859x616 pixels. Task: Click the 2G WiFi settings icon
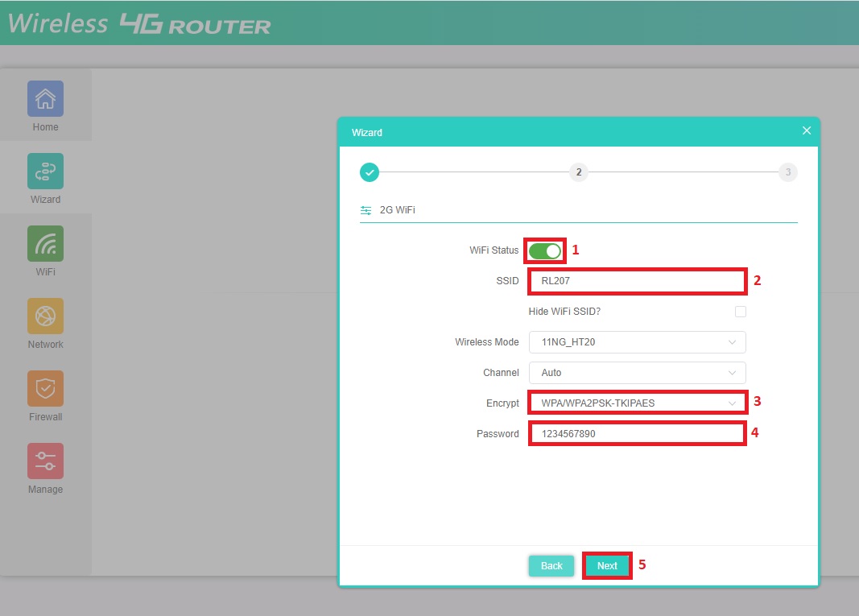tap(366, 210)
